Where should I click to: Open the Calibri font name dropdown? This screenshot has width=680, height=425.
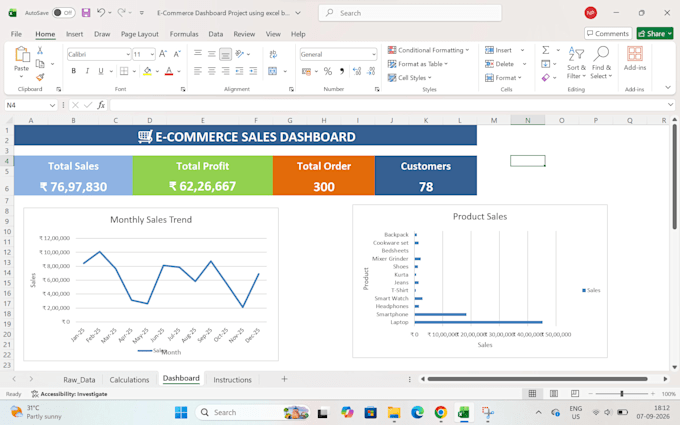(128, 54)
